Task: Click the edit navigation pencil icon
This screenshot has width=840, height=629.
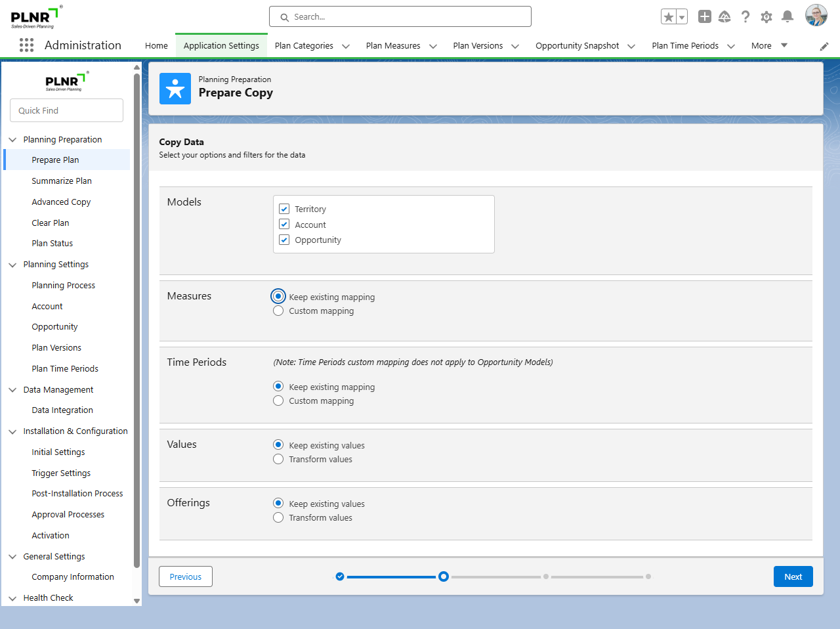Action: (824, 46)
